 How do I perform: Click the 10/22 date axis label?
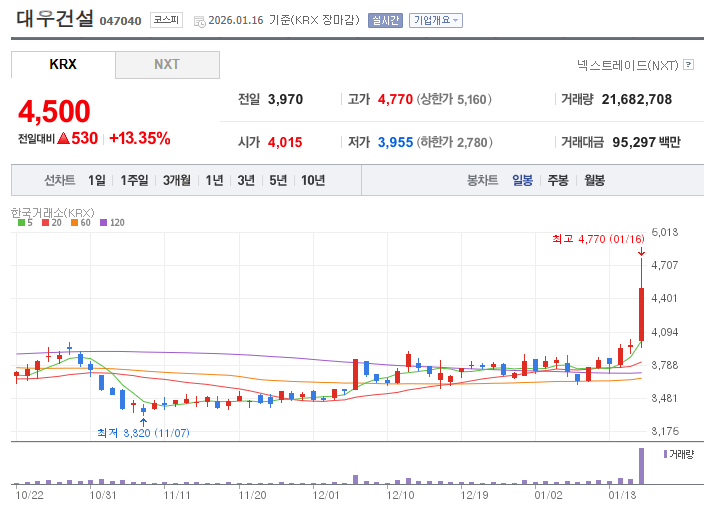coord(30,495)
